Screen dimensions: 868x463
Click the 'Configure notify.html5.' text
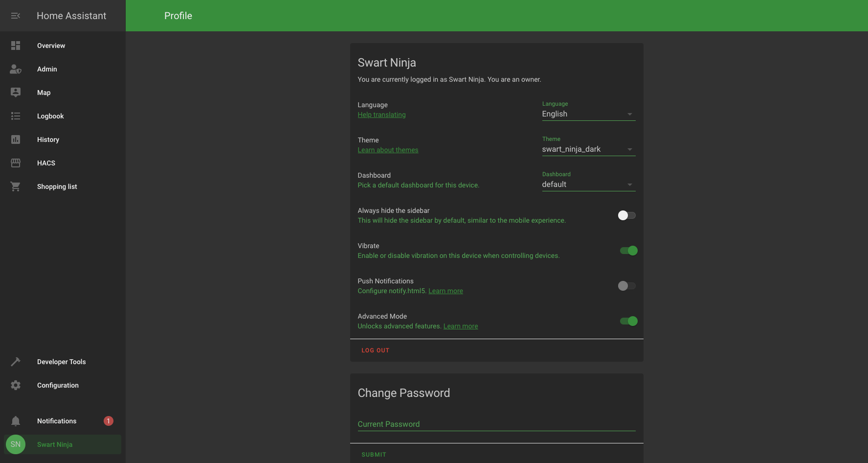point(392,291)
